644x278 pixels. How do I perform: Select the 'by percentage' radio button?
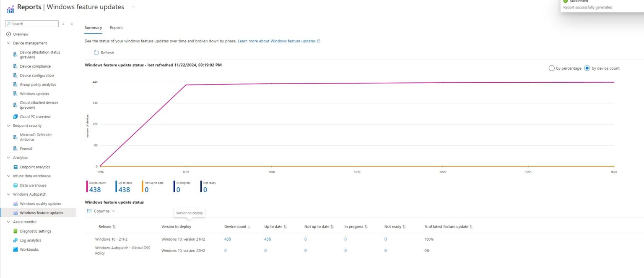point(552,68)
